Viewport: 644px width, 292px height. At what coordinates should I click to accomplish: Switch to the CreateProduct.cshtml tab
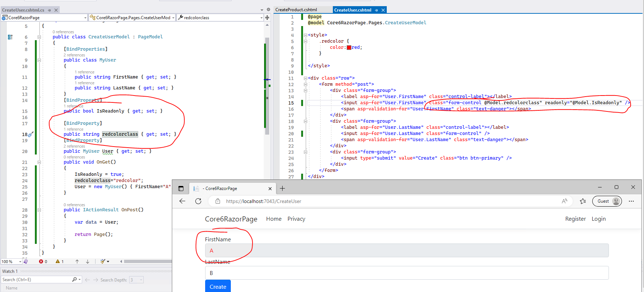pos(296,10)
